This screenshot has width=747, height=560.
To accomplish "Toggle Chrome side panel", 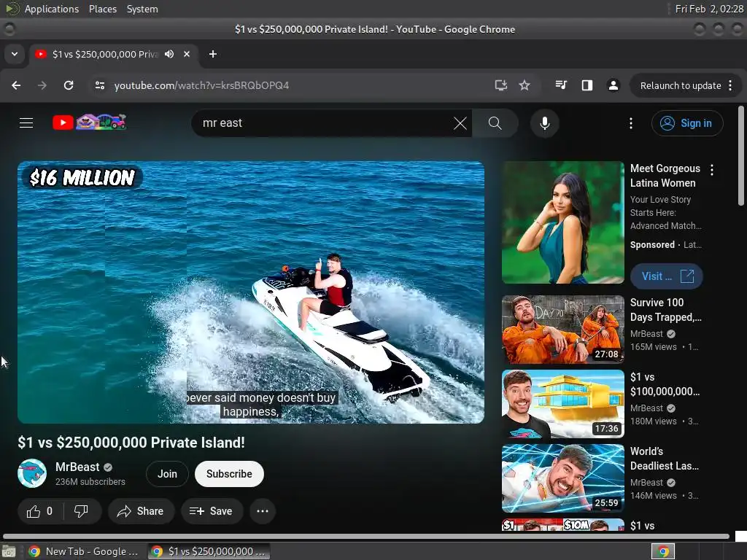I will 587,85.
